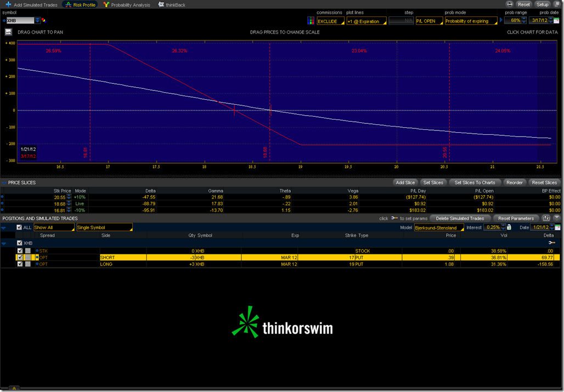
Task: Click the printer icon near Reset
Action: coord(509,4)
